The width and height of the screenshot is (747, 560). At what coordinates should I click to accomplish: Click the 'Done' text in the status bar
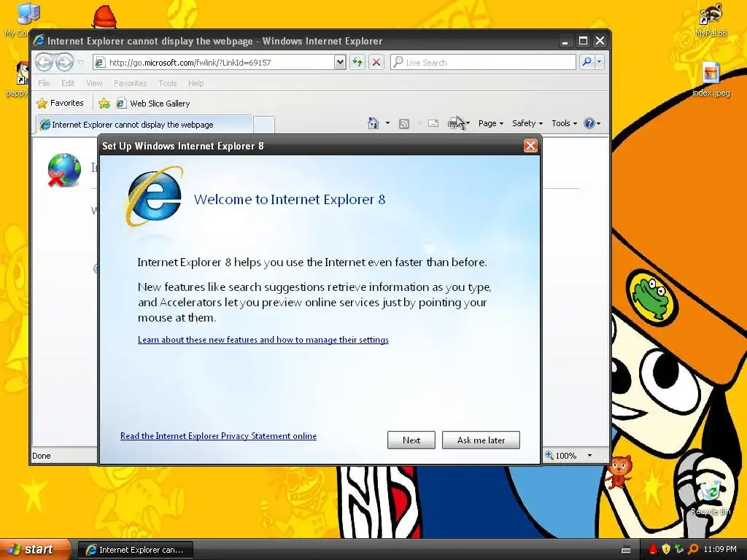click(x=42, y=456)
